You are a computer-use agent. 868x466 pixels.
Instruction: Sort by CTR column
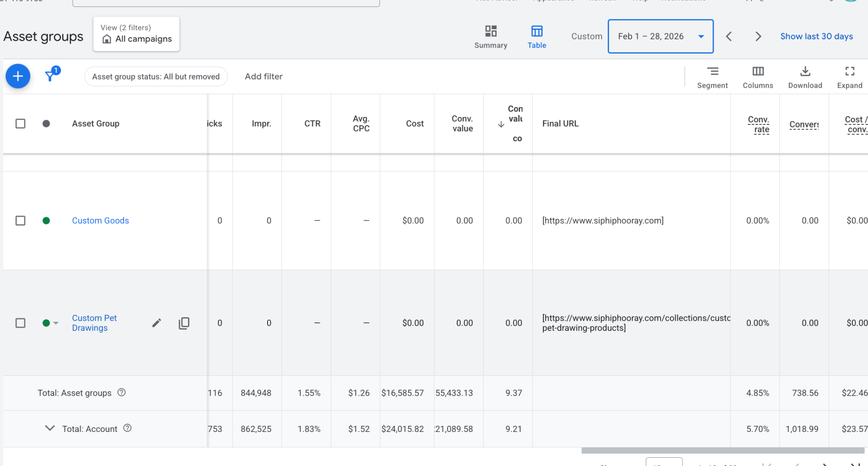pos(312,124)
